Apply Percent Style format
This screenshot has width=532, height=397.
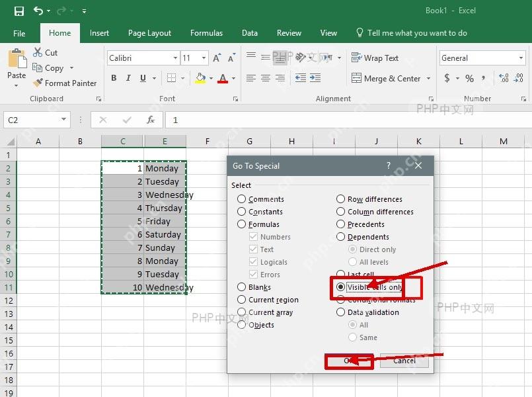click(x=470, y=79)
